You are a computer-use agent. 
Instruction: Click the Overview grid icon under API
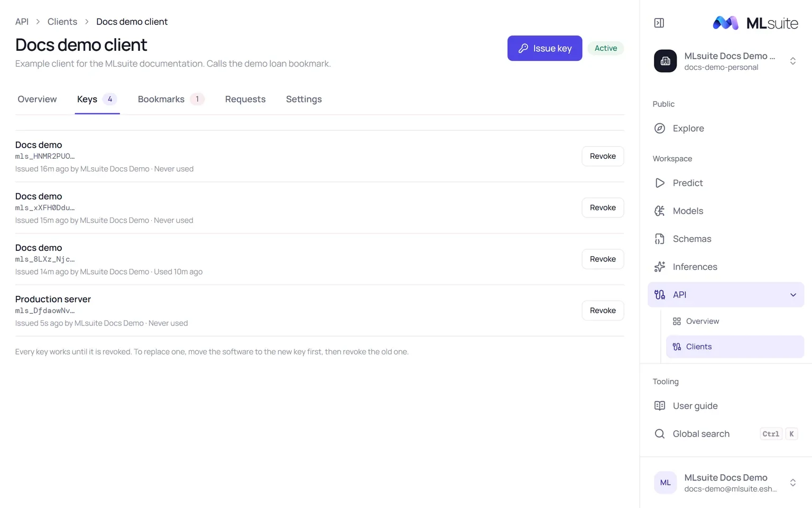pos(677,321)
